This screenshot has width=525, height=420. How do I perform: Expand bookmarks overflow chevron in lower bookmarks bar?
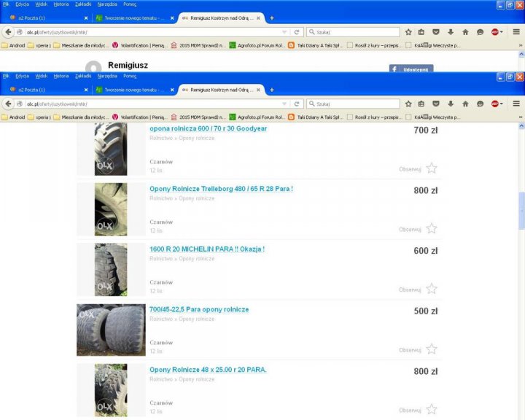pos(520,117)
